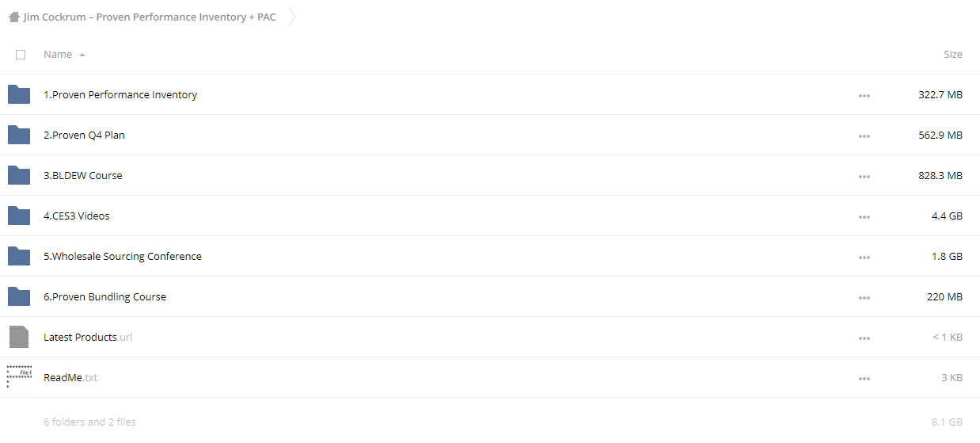Click the ReadMe.txt file thumbnail

point(19,377)
